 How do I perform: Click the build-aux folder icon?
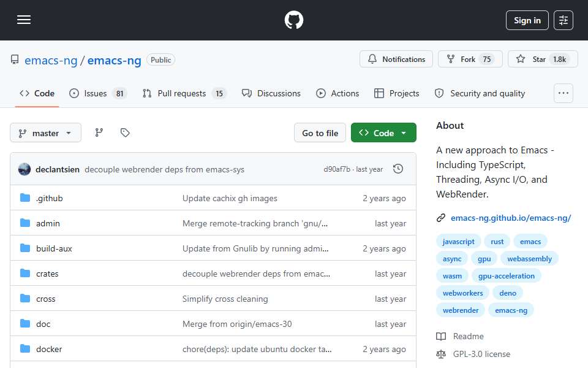[x=25, y=248]
